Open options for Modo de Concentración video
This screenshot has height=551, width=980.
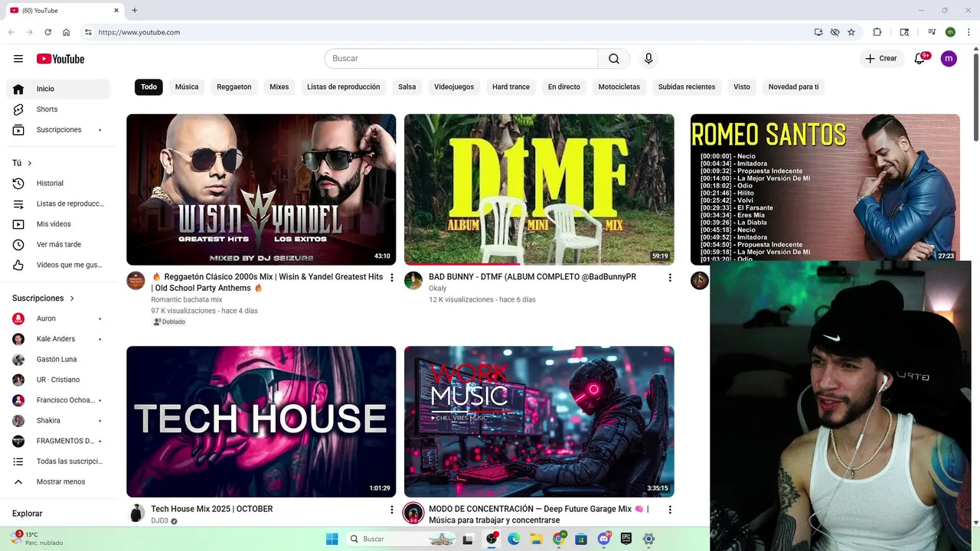click(670, 510)
